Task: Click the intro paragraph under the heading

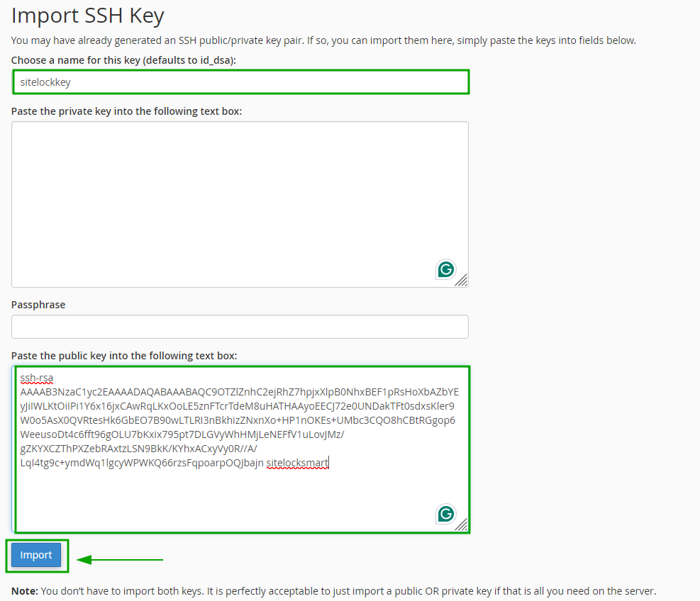Action: tap(323, 40)
